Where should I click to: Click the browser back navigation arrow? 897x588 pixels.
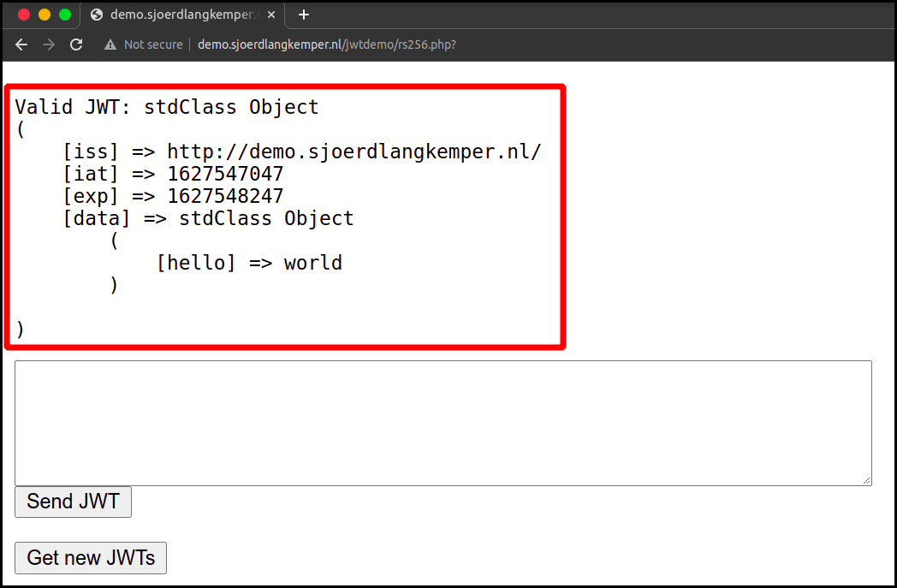tap(21, 45)
